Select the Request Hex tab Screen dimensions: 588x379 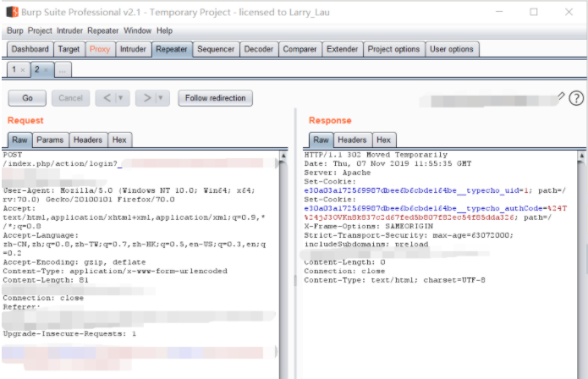pos(119,140)
